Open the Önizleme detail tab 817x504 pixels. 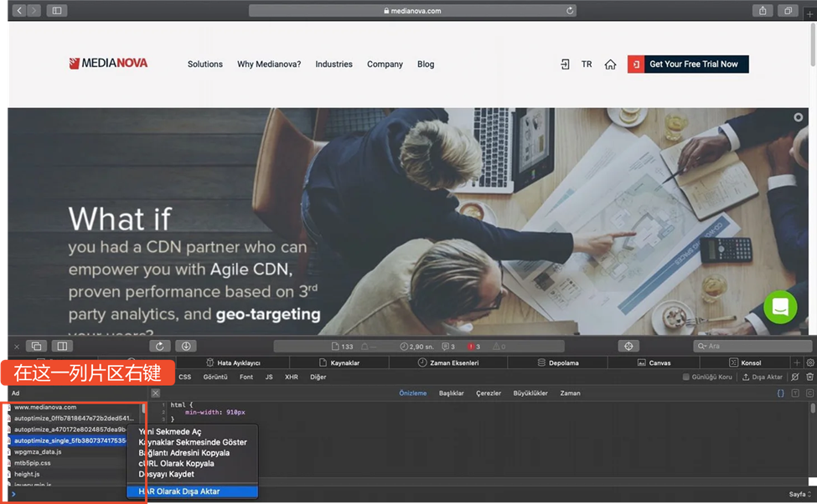point(412,393)
